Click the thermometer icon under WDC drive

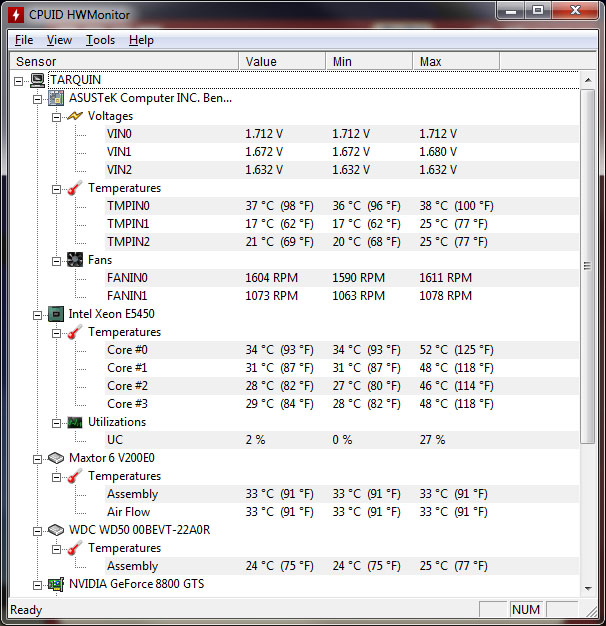[x=75, y=548]
